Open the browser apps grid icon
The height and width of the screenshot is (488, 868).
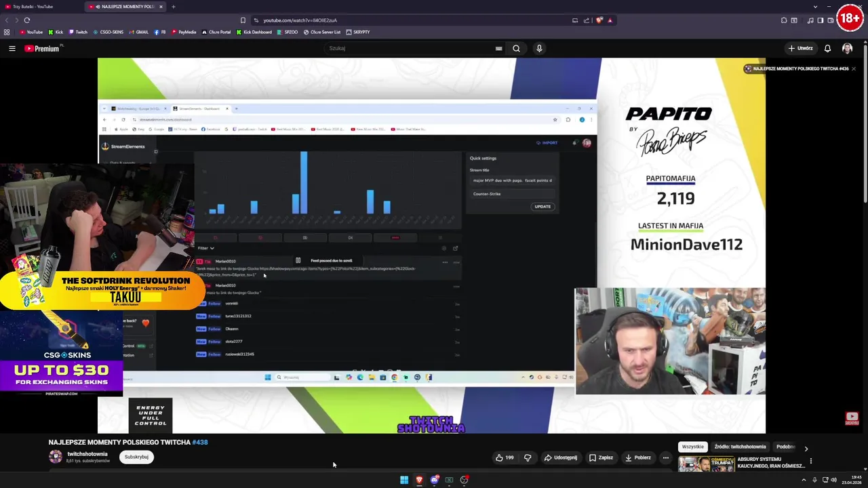point(7,32)
